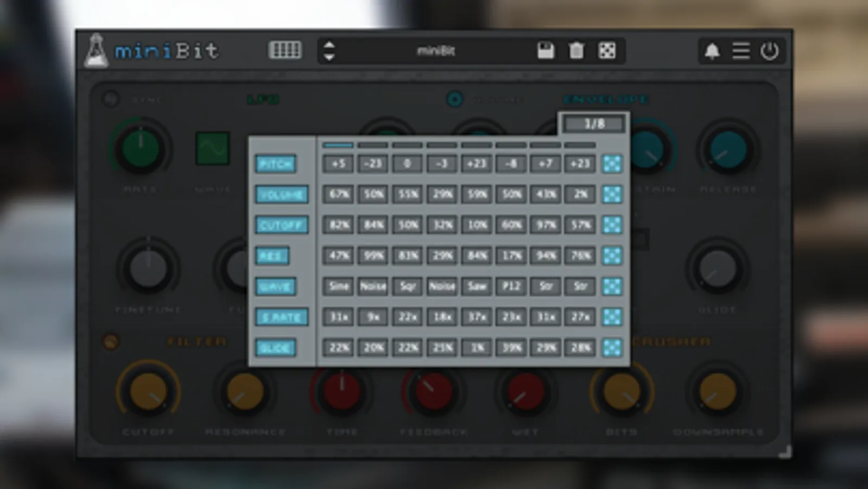
Task: Change the Saw cell in WAVE row
Action: (477, 286)
